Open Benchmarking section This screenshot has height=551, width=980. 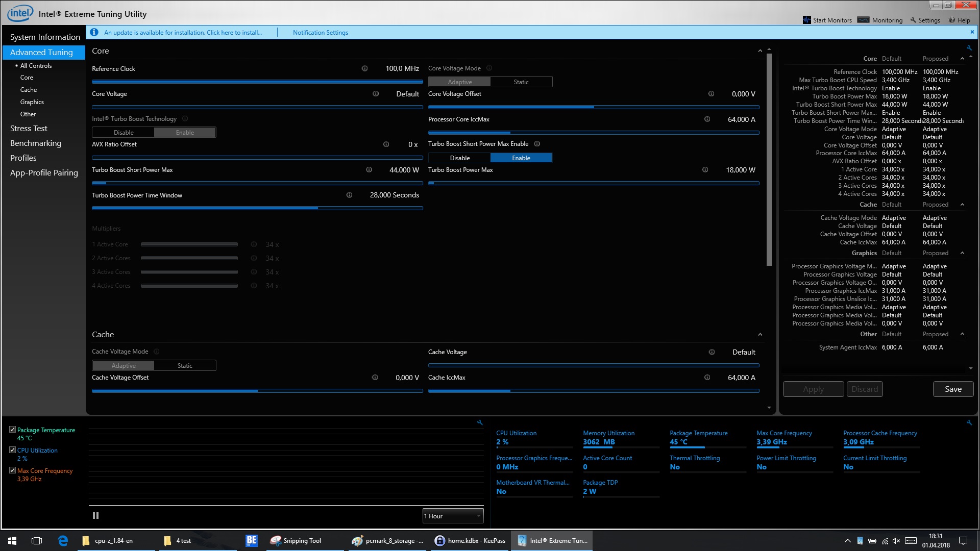tap(36, 143)
